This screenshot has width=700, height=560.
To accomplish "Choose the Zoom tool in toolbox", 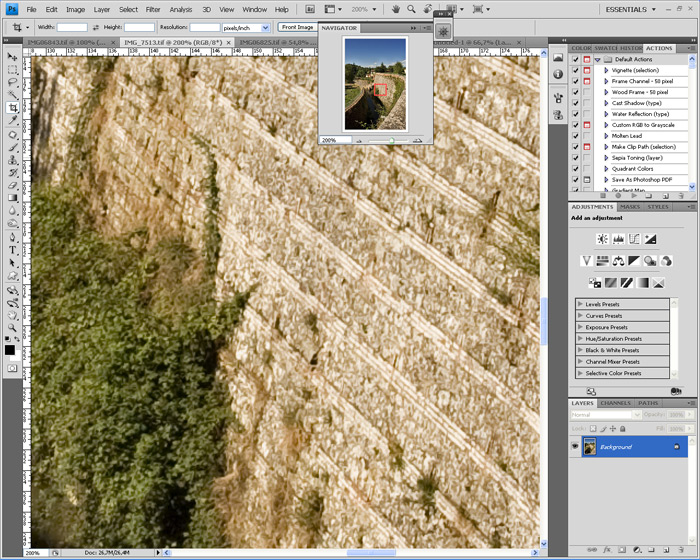I will pyautogui.click(x=12, y=327).
